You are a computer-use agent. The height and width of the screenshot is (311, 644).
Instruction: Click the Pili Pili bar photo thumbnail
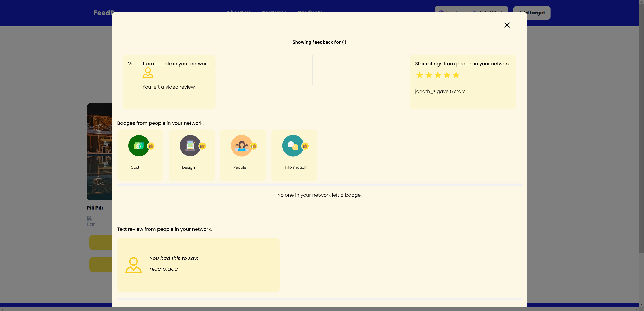tap(99, 151)
